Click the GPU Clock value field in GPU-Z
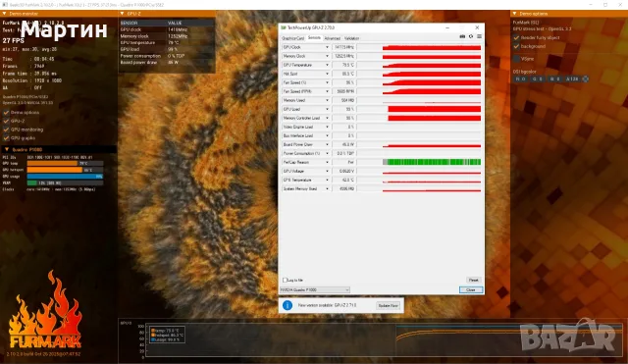Viewport: 628px width, 364px height. (343, 47)
